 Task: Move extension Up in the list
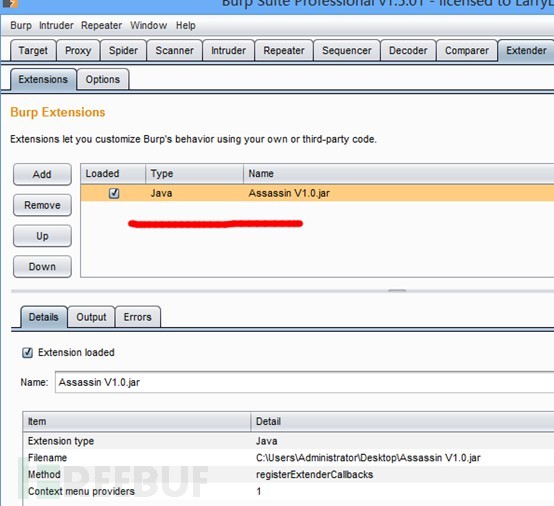(42, 236)
